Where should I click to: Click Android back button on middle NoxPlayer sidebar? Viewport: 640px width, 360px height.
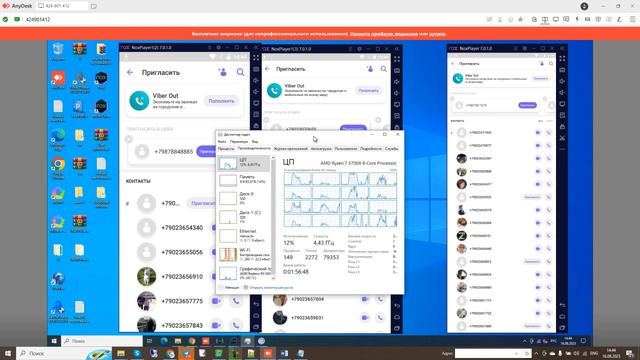(397, 306)
